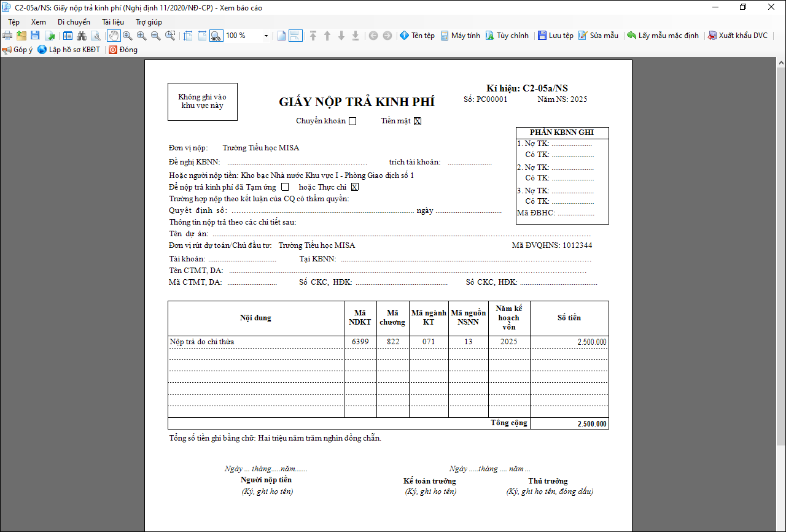Select the marquee zoom selection tool

point(170,36)
